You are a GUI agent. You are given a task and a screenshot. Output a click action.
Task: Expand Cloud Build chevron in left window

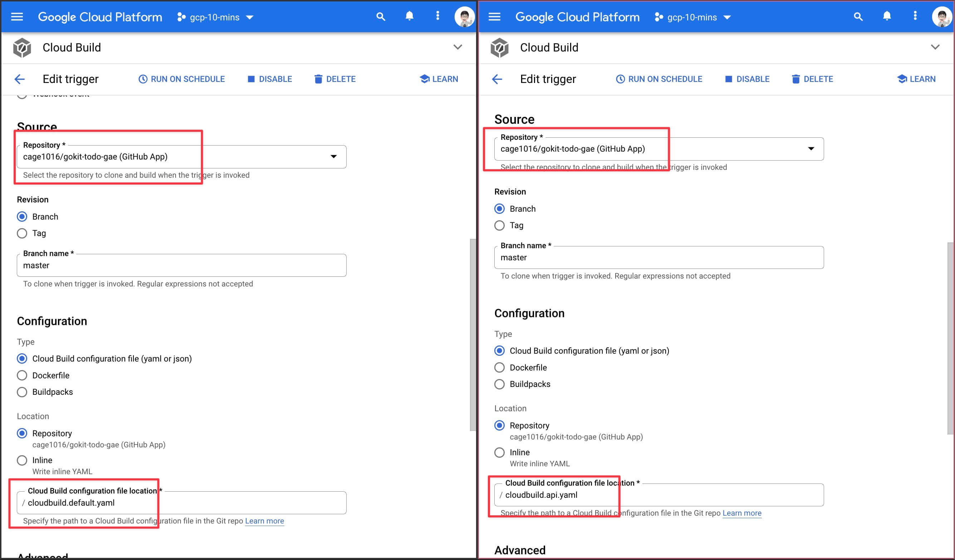coord(458,47)
